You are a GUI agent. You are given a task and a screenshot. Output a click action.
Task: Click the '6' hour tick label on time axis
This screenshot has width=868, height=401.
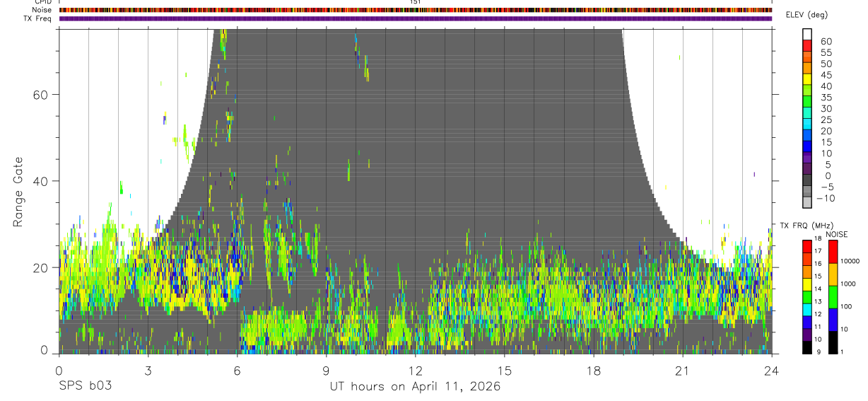[x=237, y=371]
